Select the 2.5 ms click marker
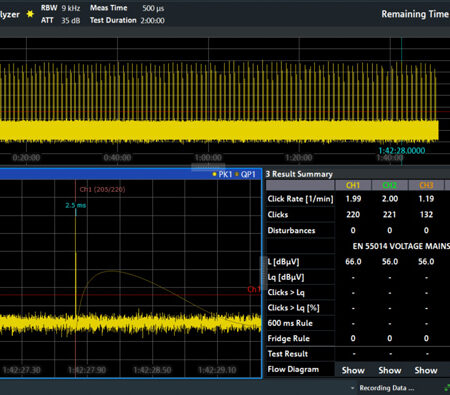 [76, 205]
